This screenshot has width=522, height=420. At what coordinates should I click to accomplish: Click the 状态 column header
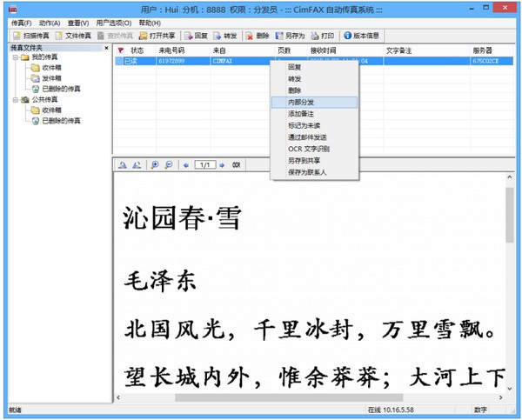[137, 51]
